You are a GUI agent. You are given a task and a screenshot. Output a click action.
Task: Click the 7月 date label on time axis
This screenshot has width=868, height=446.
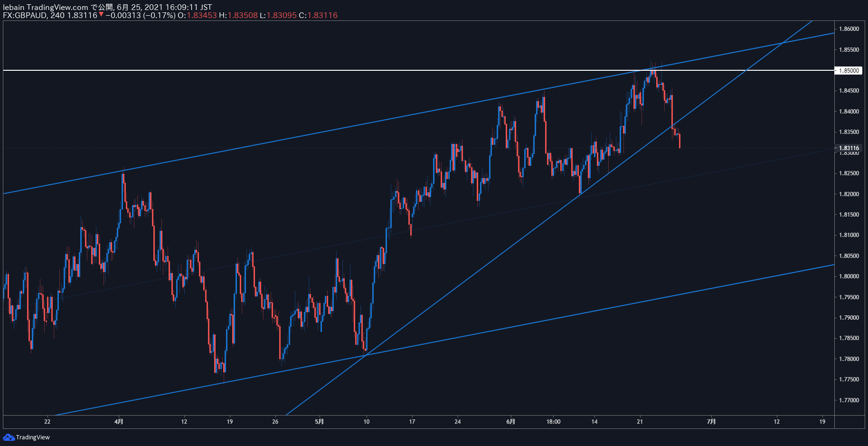pos(711,422)
